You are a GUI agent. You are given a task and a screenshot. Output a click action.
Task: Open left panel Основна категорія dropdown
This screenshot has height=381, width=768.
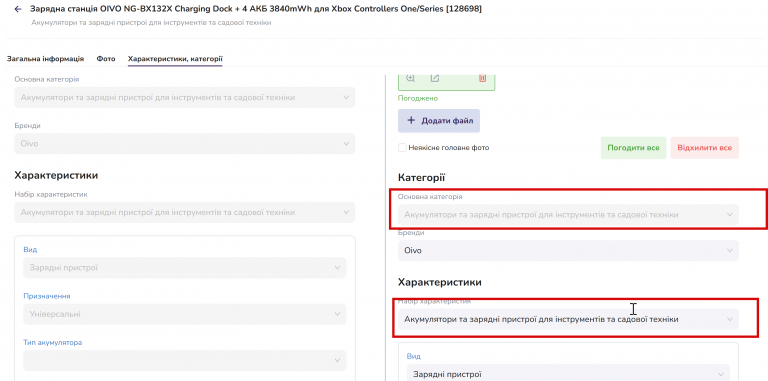tap(185, 97)
